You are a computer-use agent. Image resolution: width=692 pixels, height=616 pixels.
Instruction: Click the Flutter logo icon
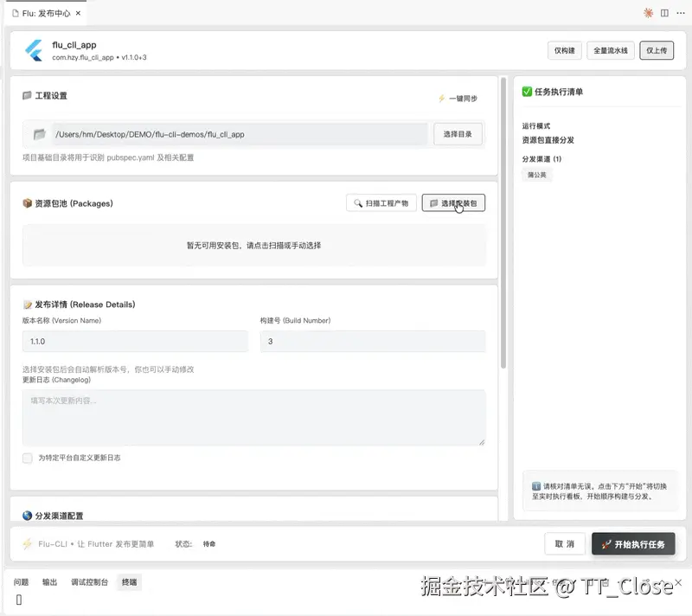[34, 50]
